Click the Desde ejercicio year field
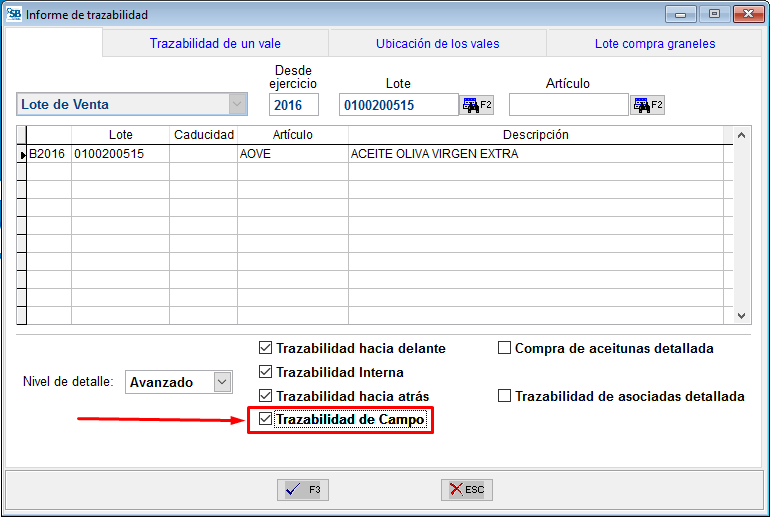 point(294,105)
